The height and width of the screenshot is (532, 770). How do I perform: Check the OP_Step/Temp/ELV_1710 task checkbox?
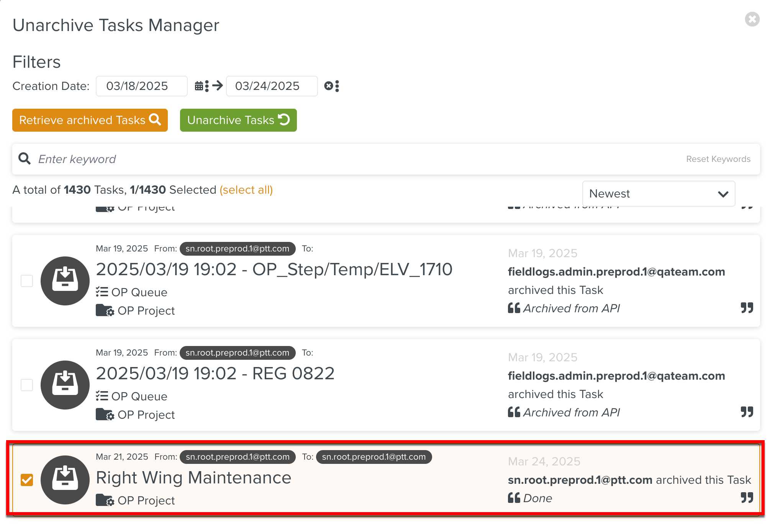[27, 281]
